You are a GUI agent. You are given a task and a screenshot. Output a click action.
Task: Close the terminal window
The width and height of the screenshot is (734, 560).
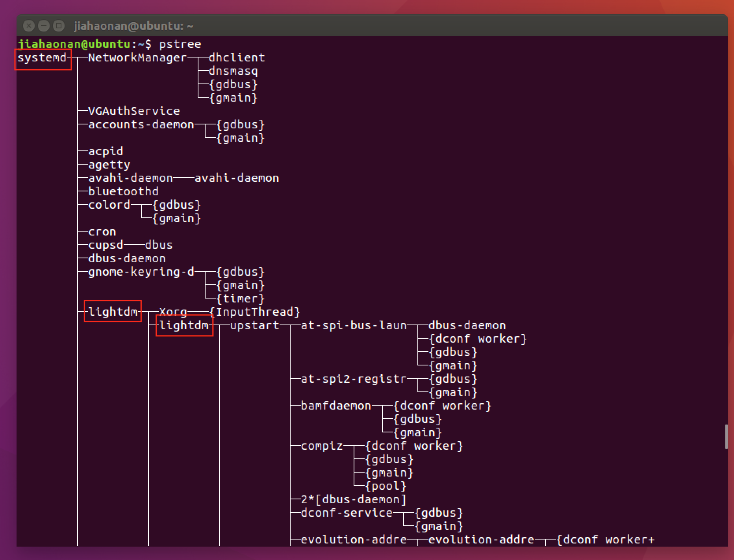tap(29, 26)
